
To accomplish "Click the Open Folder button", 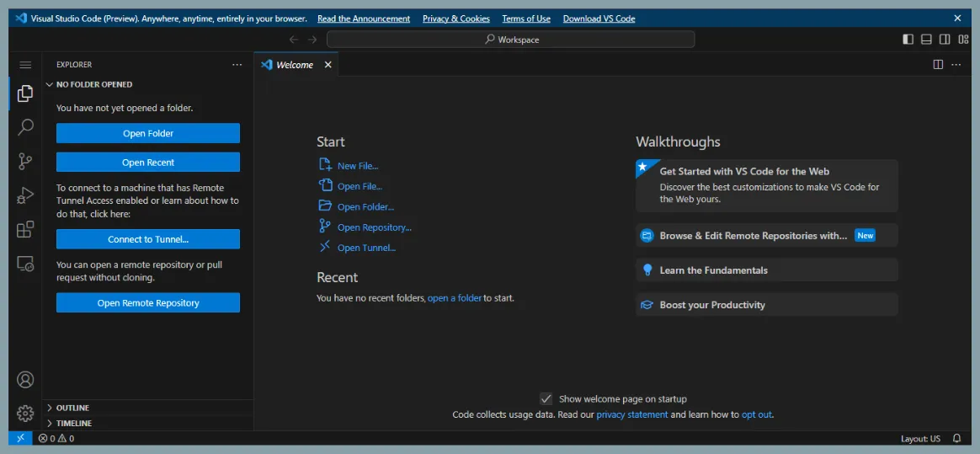I will coord(148,133).
